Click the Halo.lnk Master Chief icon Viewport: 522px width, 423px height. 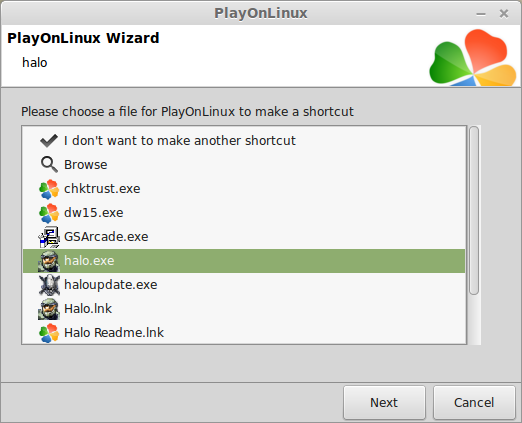49,309
